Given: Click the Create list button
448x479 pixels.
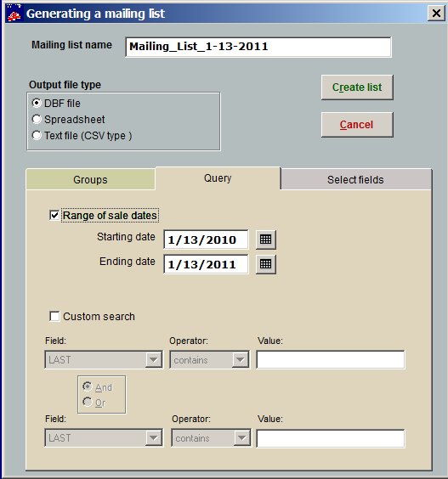Looking at the screenshot, I should pos(357,87).
